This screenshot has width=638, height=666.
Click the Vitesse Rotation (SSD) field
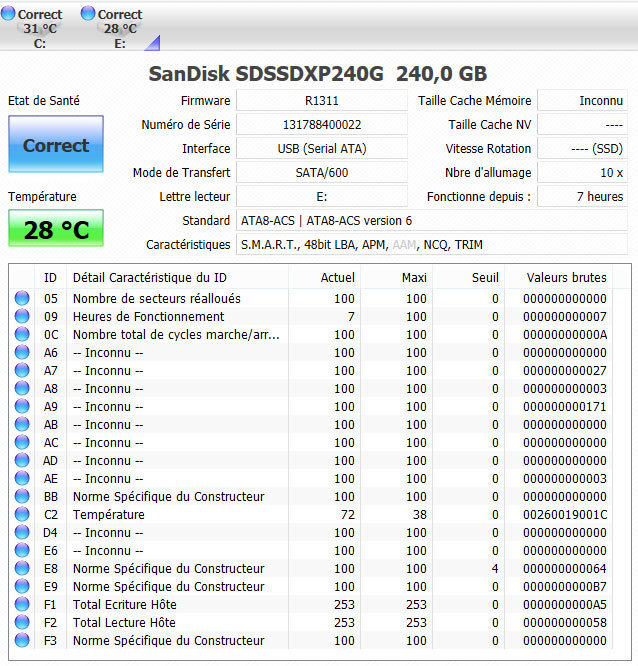click(x=582, y=149)
